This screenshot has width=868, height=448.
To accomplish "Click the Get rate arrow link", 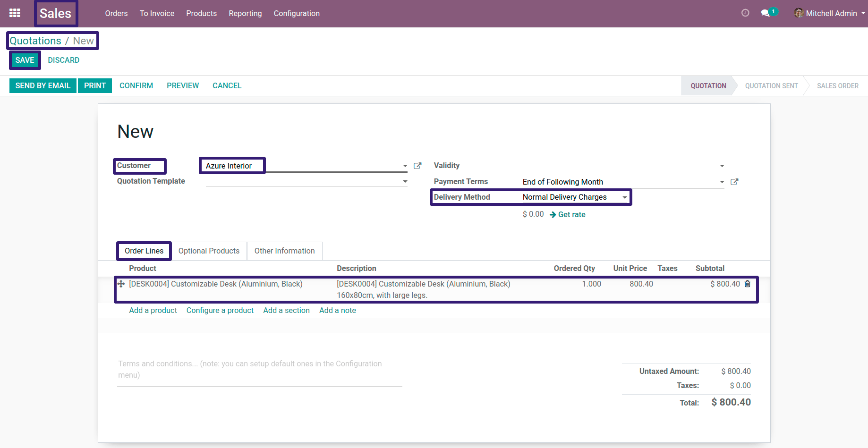I will click(567, 214).
